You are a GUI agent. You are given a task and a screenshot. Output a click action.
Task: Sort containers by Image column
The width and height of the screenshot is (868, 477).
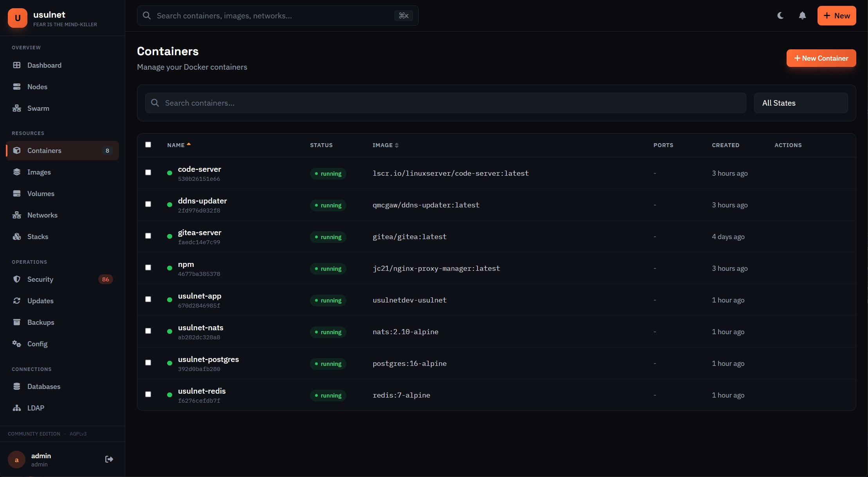pyautogui.click(x=385, y=145)
